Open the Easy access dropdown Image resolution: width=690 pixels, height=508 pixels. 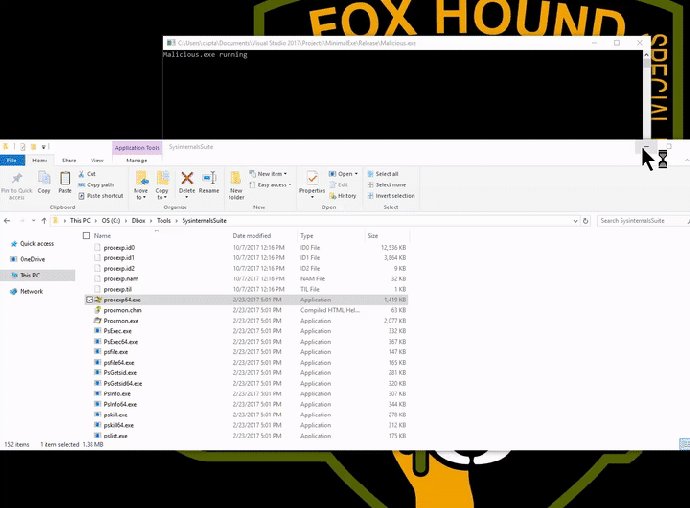coord(271,185)
